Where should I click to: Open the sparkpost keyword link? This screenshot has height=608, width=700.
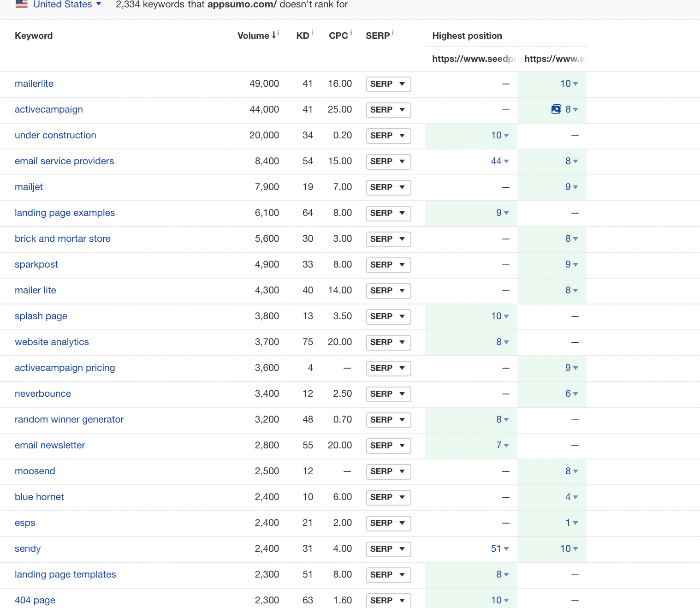tap(36, 264)
